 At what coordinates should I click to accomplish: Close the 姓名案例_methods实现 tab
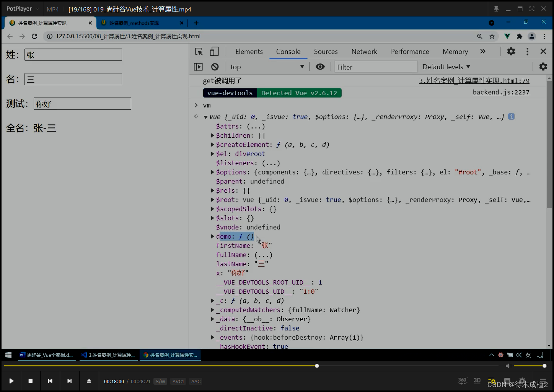pos(182,23)
